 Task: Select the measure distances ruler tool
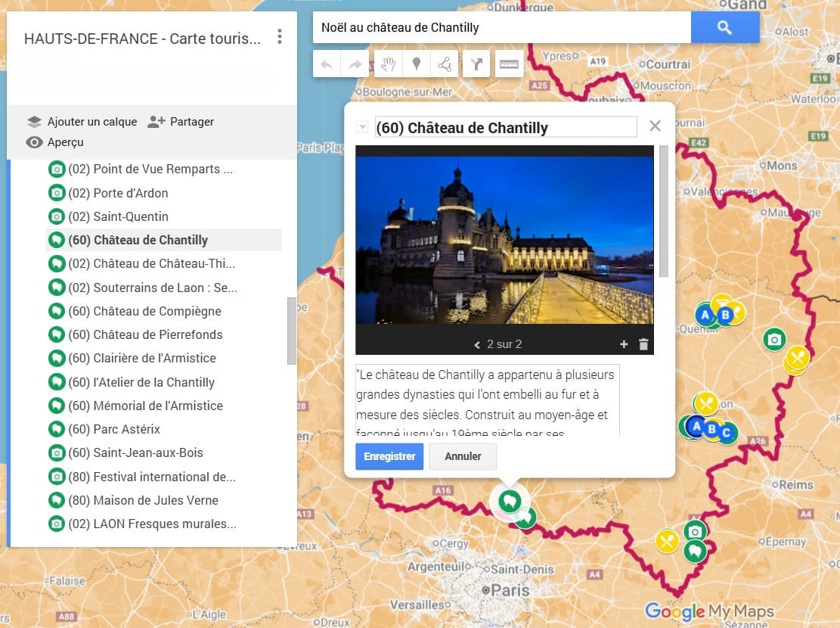[x=508, y=64]
